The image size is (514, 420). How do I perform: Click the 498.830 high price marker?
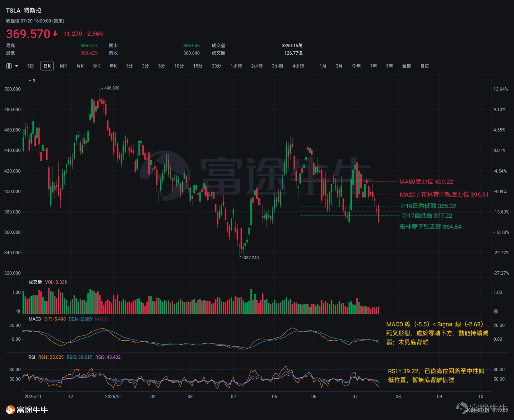112,88
